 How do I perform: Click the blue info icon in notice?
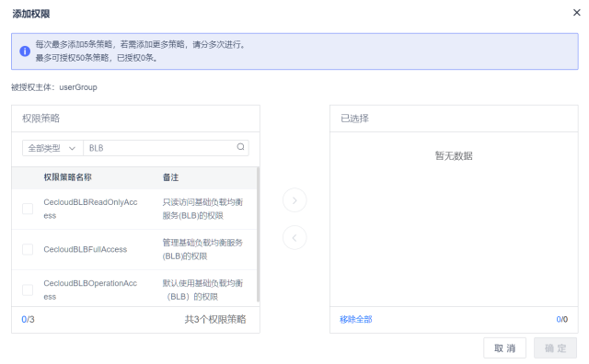coord(25,51)
